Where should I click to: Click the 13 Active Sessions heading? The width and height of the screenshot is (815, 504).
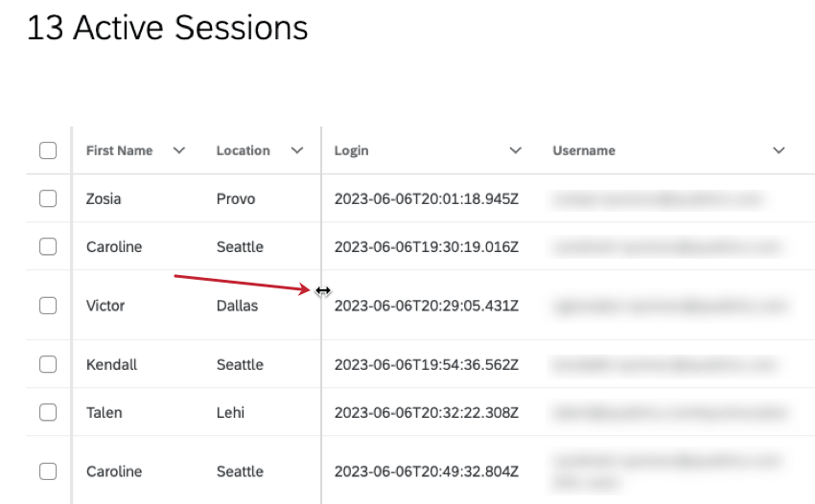pyautogui.click(x=168, y=29)
